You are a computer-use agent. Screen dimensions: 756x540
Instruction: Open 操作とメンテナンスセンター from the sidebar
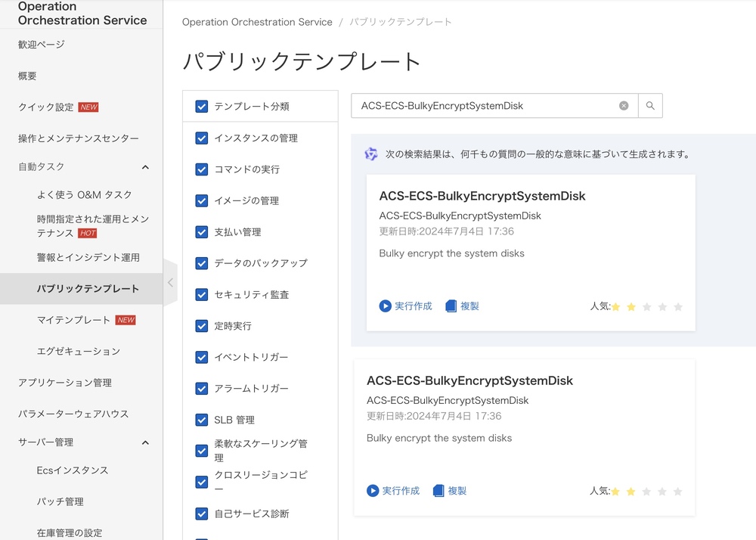click(79, 138)
